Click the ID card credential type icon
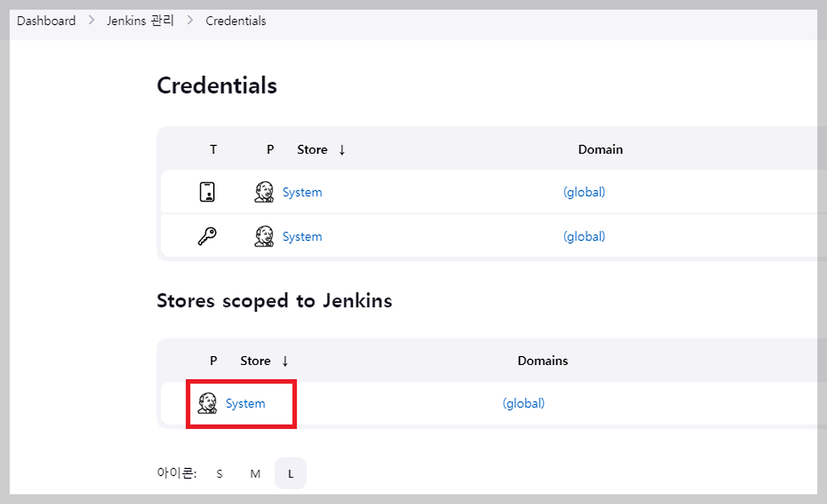827x504 pixels. tap(207, 191)
